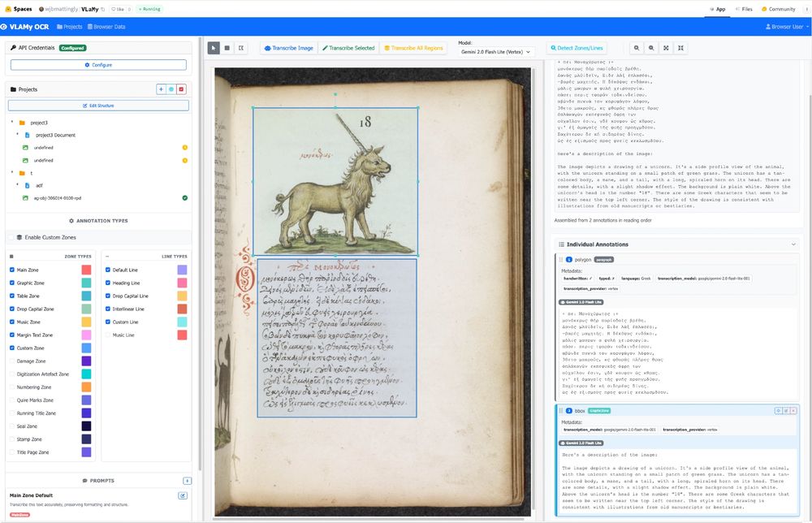
Task: Select the ag-obj-306014-0100-rpd image in tree
Action: (58, 198)
